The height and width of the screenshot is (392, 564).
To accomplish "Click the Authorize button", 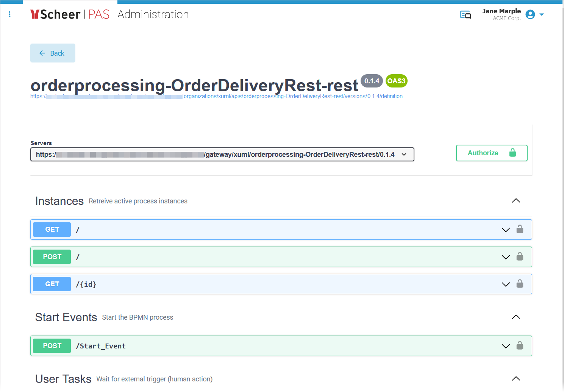I will click(483, 153).
